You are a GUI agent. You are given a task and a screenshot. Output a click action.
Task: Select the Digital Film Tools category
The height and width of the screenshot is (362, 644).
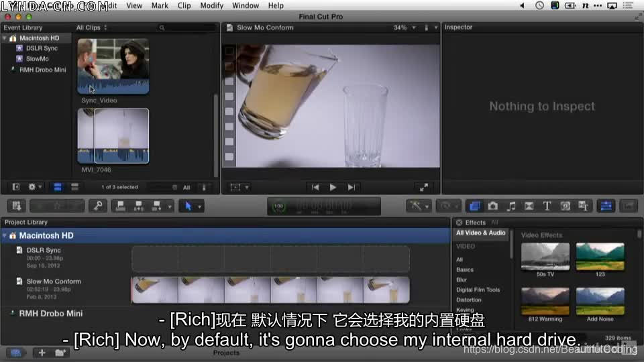pos(478,290)
